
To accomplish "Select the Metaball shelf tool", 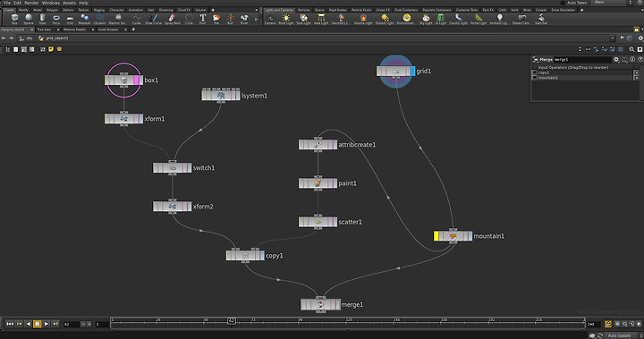I will tap(84, 19).
